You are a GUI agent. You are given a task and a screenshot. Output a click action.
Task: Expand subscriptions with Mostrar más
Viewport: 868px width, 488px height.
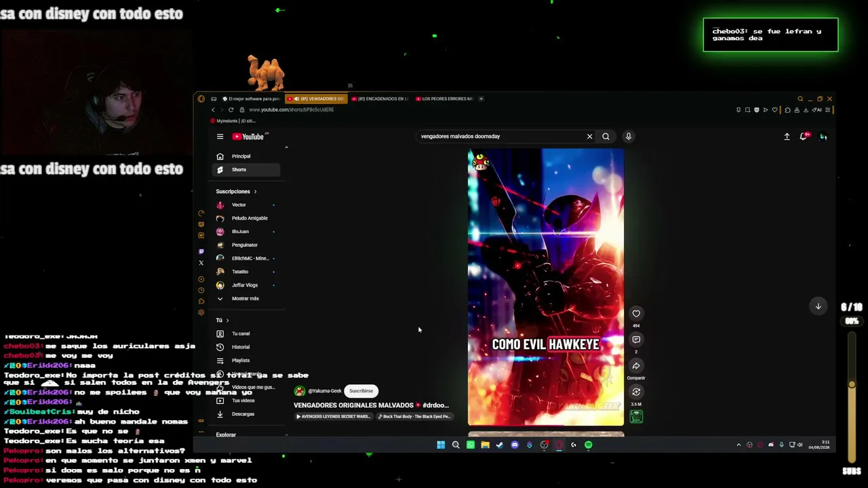(246, 299)
